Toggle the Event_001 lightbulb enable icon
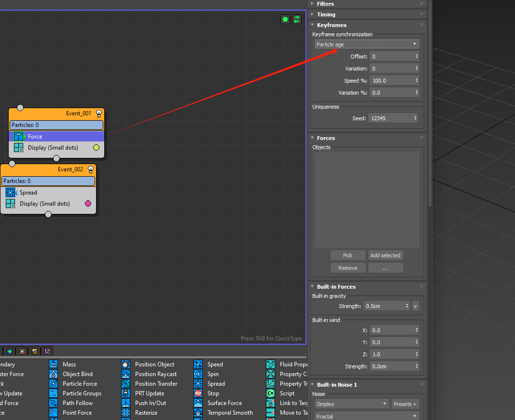Screen dimensions: 515x420 tap(99, 113)
